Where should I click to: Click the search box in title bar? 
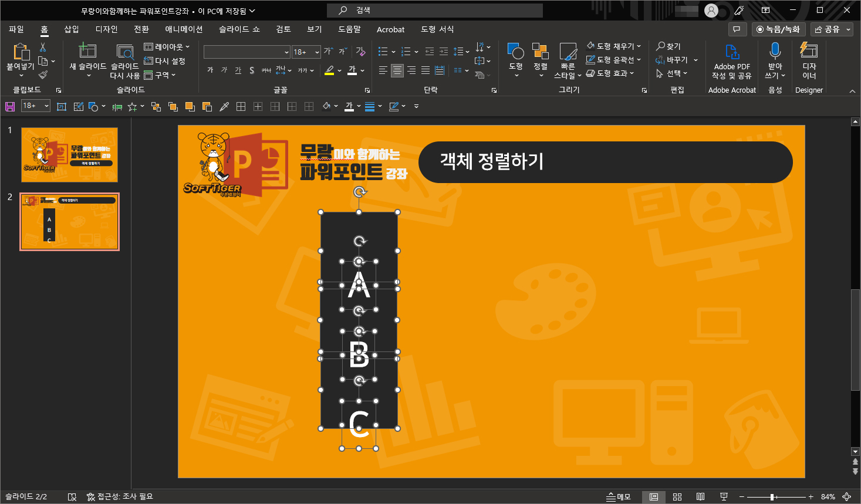point(435,10)
